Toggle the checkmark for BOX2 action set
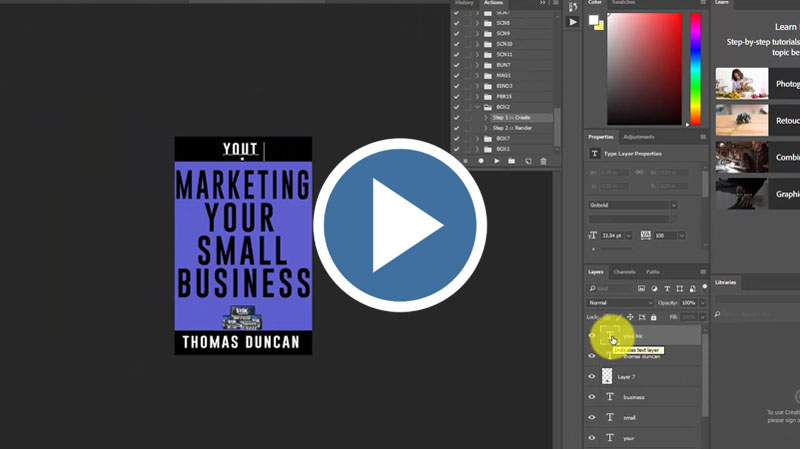 pyautogui.click(x=456, y=106)
